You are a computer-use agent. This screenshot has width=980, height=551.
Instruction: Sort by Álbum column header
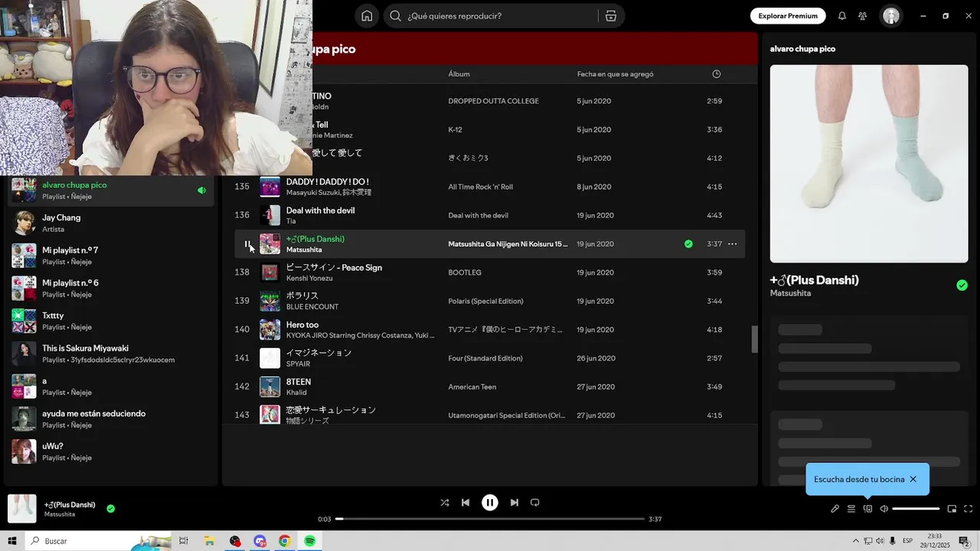(x=459, y=74)
